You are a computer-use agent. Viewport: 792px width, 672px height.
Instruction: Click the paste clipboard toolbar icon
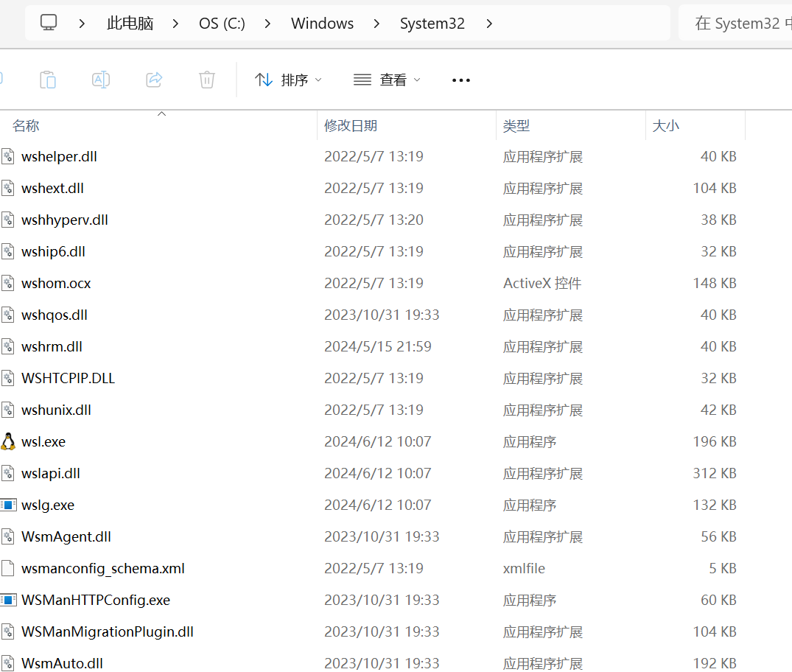tap(48, 80)
